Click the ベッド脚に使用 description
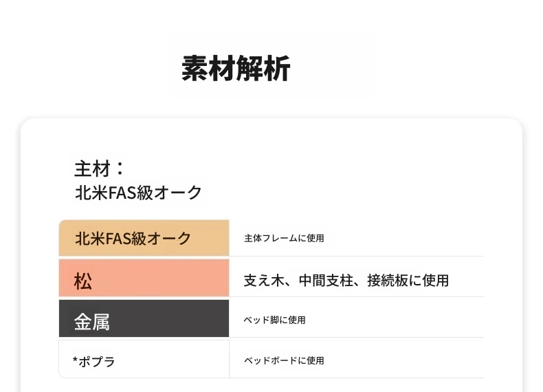543x392 pixels. (x=274, y=320)
